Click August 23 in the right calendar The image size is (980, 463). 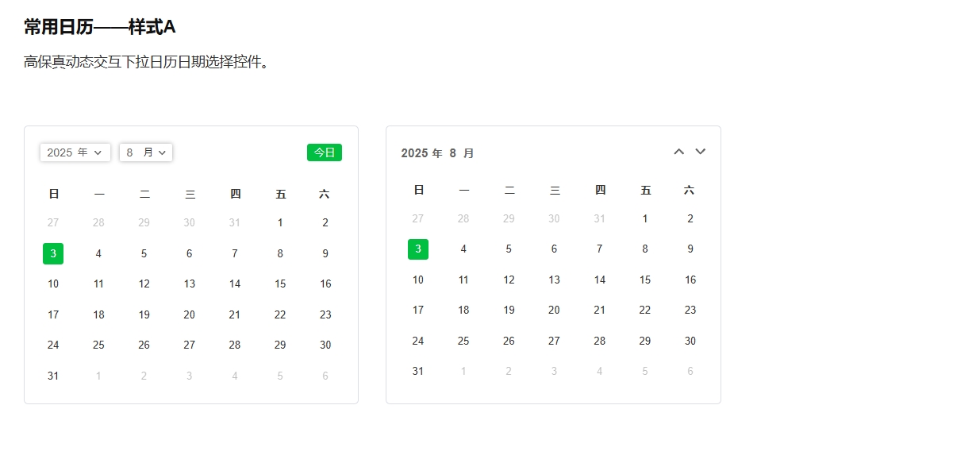690,311
